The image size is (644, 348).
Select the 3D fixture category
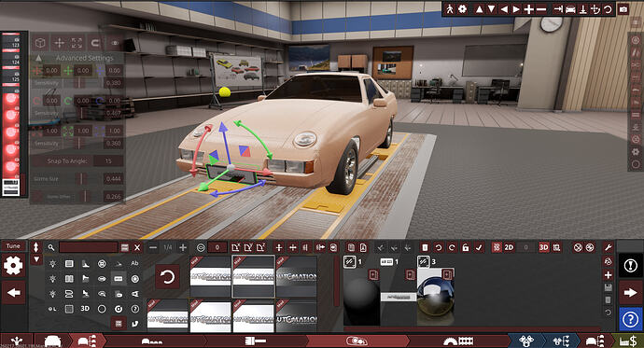(x=85, y=309)
